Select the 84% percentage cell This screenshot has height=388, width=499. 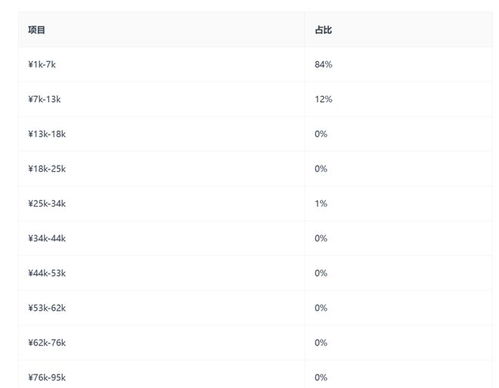(323, 64)
